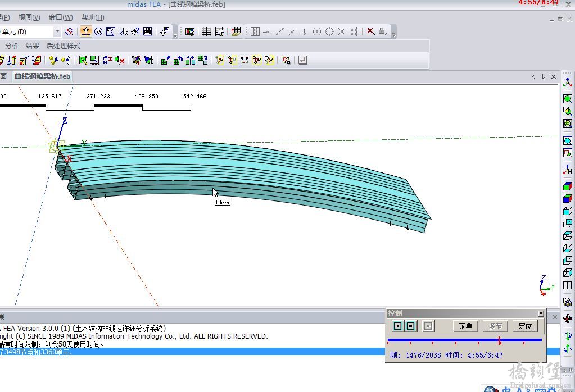Toggle the point snap crosshair icon
575x392 pixels.
[x=268, y=31]
